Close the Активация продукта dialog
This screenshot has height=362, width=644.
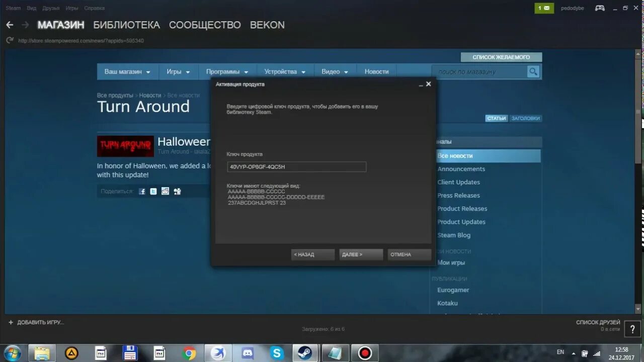click(429, 84)
